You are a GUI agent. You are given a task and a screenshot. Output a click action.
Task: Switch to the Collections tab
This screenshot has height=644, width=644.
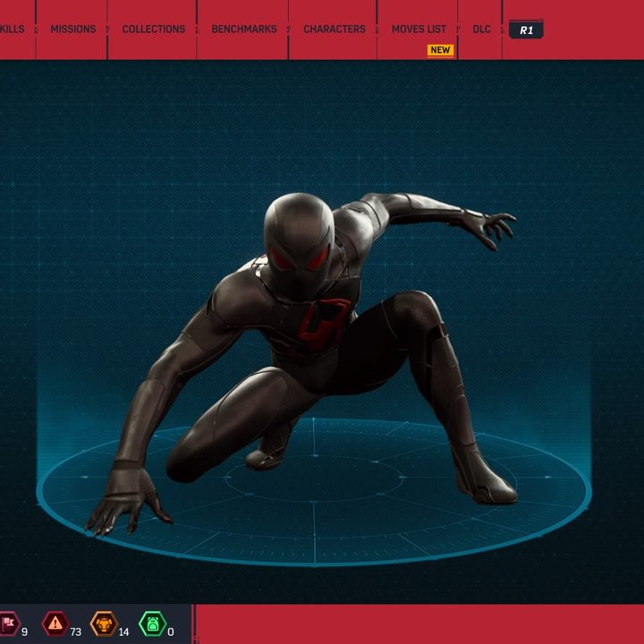point(154,30)
